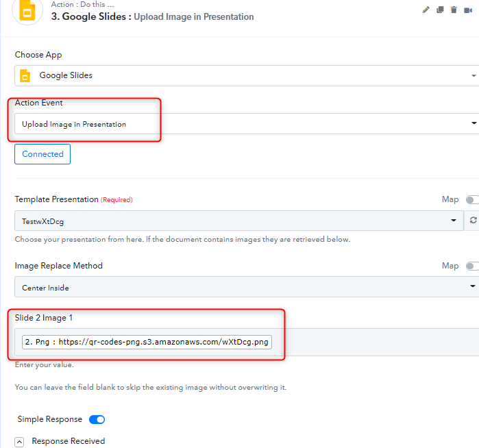This screenshot has height=448, width=479.
Task: Turn off the Simple Response switch
Action: click(97, 420)
